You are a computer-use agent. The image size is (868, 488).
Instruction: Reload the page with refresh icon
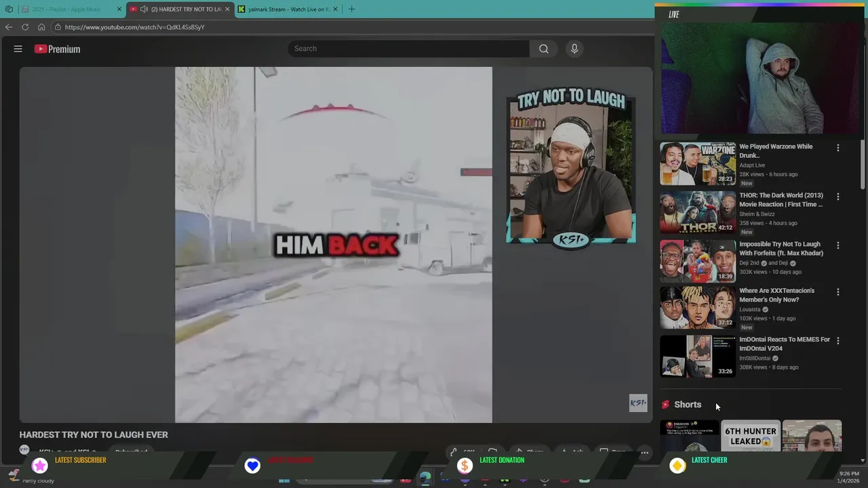(25, 27)
